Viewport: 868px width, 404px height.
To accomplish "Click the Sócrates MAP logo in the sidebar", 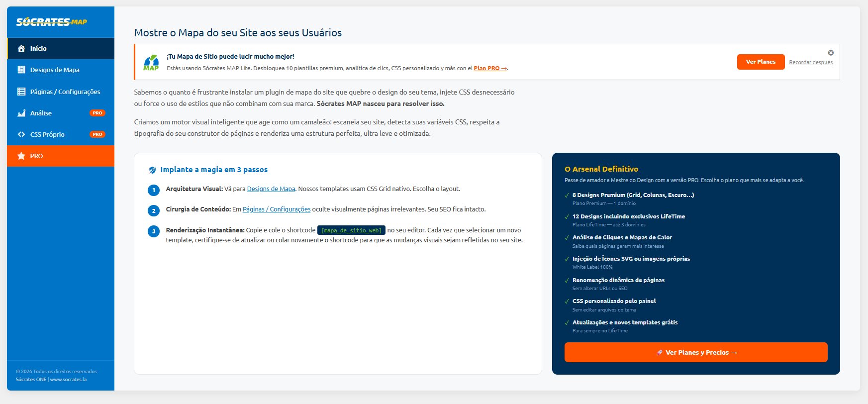I will pyautogui.click(x=52, y=22).
